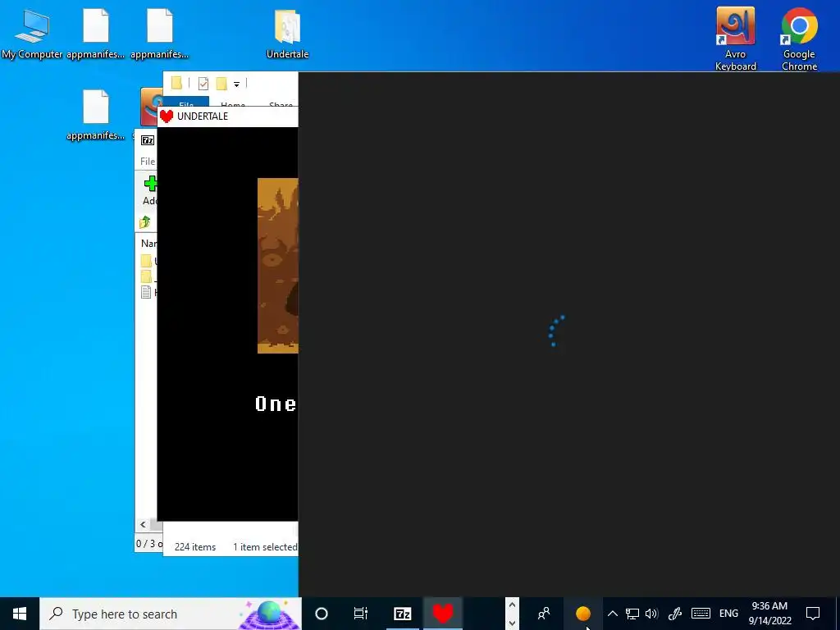Open the touch keyboard tray icon
This screenshot has height=630, width=840.
[701, 614]
